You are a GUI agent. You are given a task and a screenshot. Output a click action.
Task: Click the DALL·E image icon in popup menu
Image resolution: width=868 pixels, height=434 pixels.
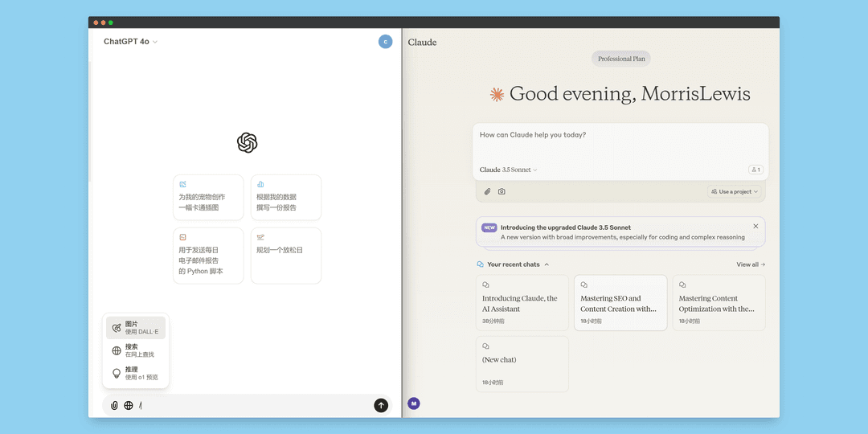[x=117, y=328]
